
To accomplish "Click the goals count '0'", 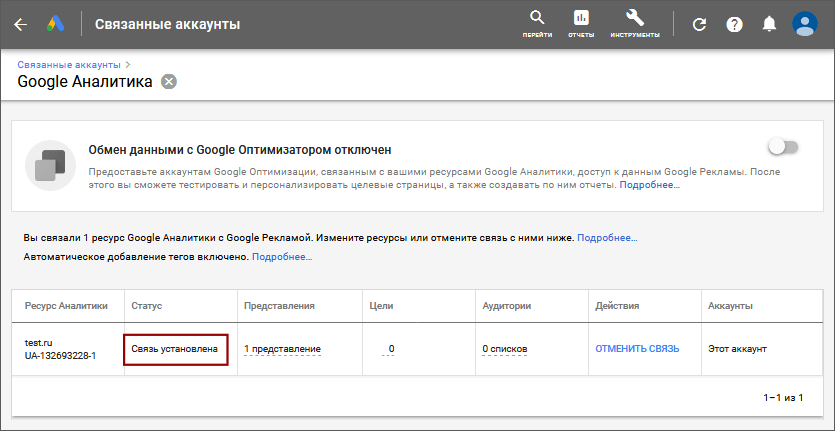I will pyautogui.click(x=391, y=349).
